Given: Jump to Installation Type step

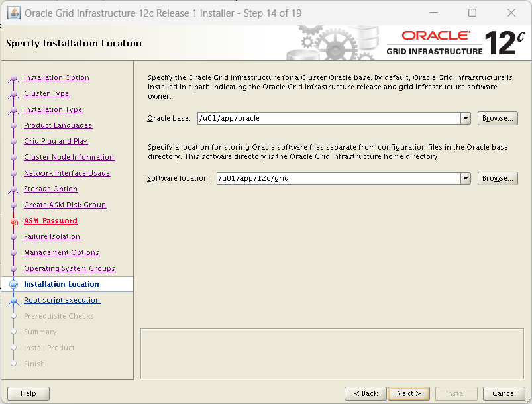Looking at the screenshot, I should [53, 109].
